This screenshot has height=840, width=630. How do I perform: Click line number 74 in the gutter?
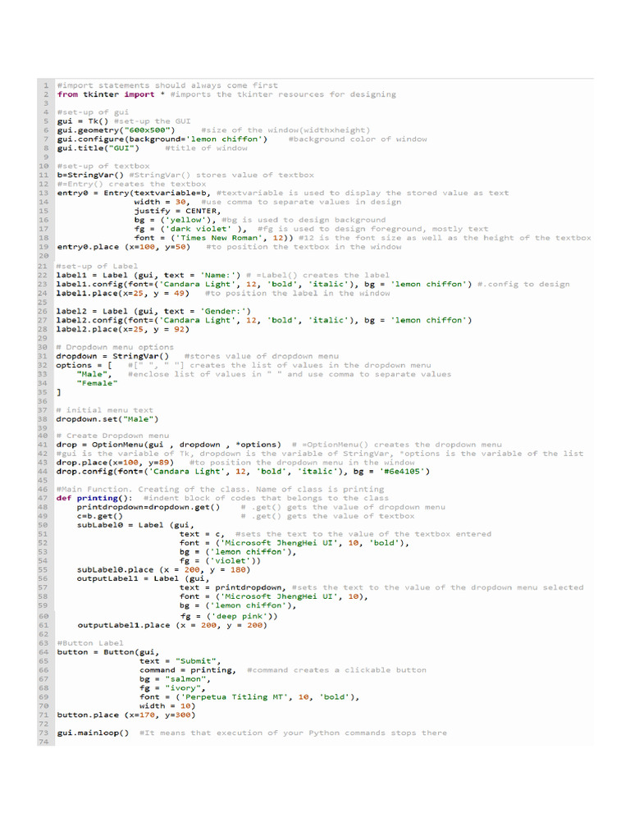point(43,742)
